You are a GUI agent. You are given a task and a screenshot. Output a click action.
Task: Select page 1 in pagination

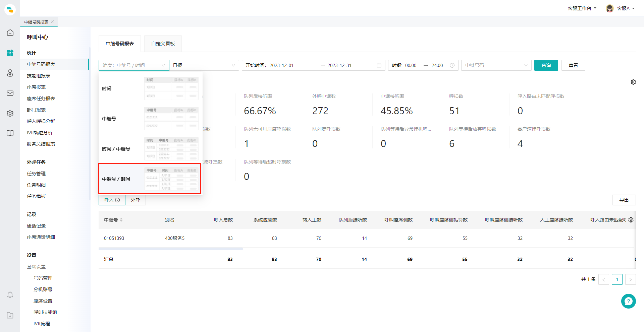tap(617, 279)
